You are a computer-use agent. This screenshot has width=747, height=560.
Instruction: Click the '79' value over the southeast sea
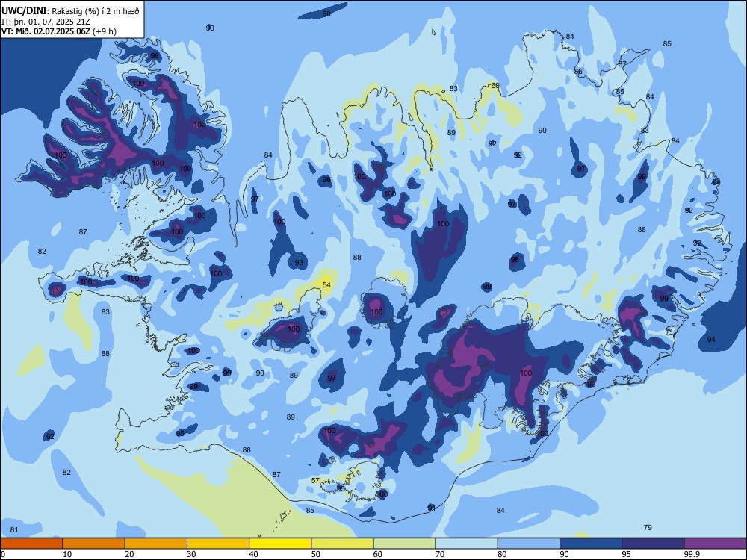pos(648,528)
